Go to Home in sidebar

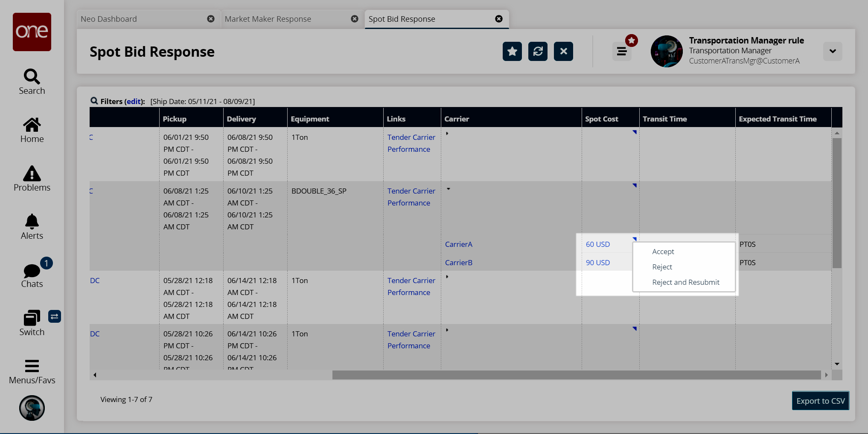[32, 125]
